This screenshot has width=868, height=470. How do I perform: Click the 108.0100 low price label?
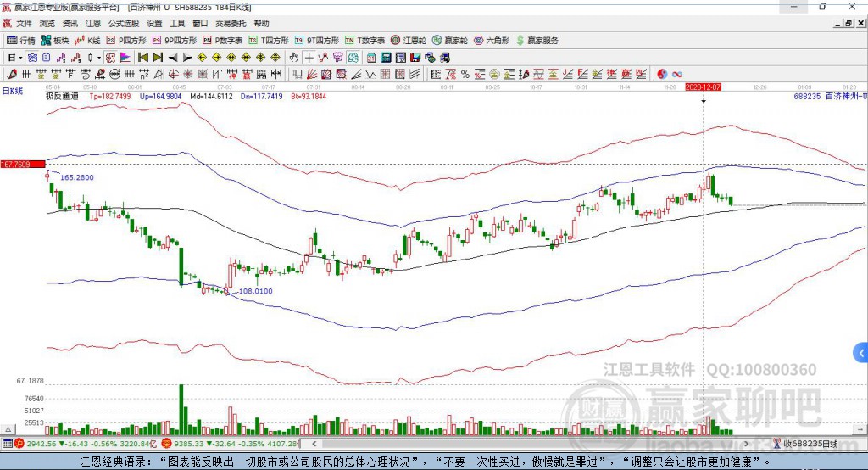(255, 291)
